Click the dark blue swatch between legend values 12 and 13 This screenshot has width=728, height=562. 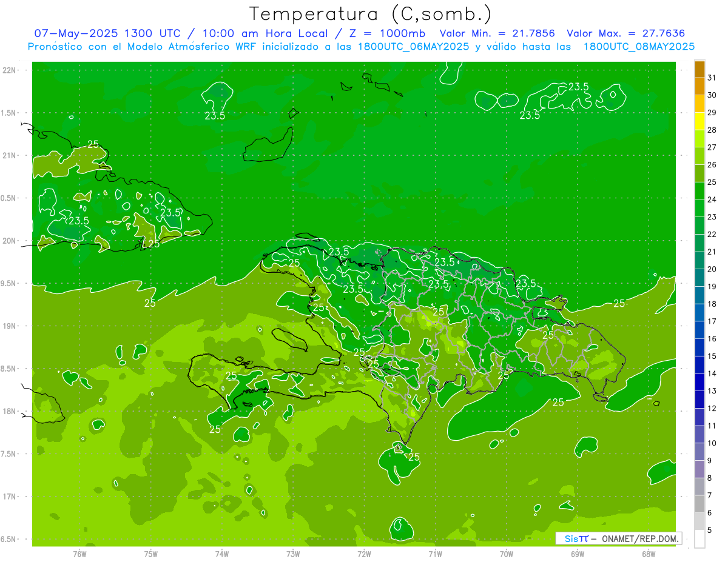pyautogui.click(x=699, y=400)
